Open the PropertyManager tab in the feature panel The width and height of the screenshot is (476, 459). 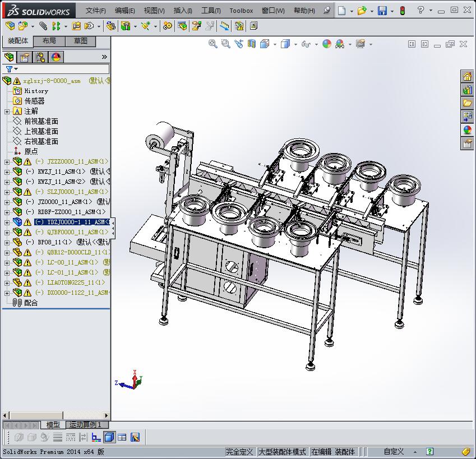pos(25,57)
